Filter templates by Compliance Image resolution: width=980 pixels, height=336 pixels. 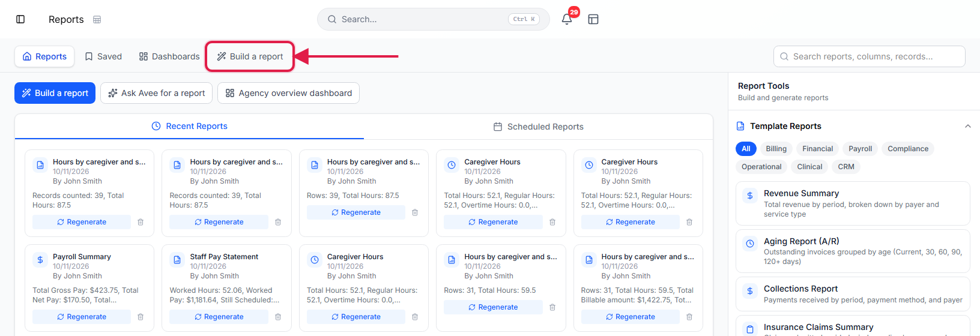908,149
